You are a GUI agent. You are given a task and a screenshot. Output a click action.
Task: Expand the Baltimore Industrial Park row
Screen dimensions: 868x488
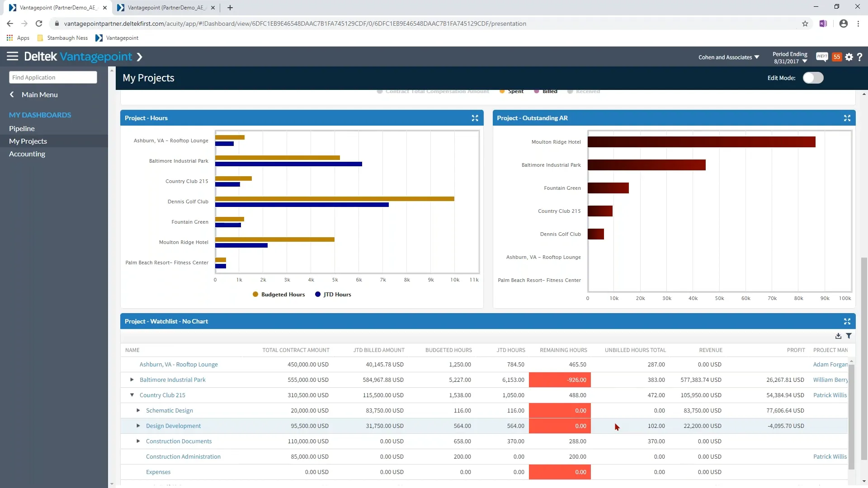(132, 380)
